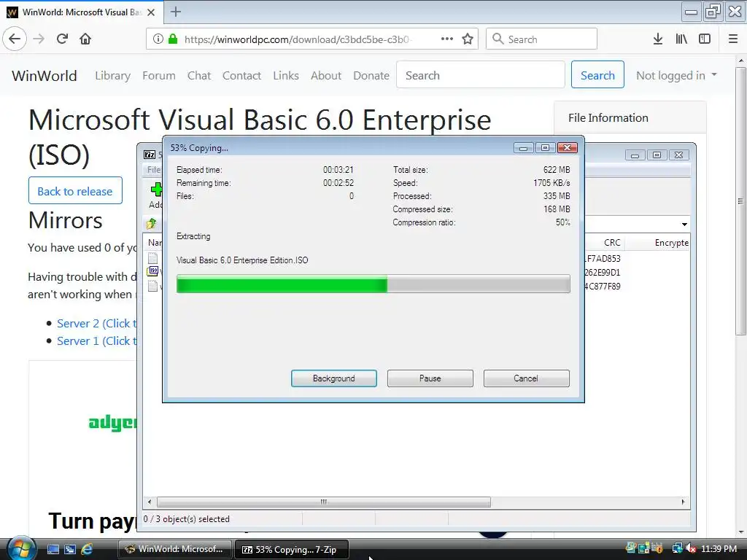
Task: Click file name Visual Basic 6.0 Enterprise Edition.ISO
Action: click(242, 260)
